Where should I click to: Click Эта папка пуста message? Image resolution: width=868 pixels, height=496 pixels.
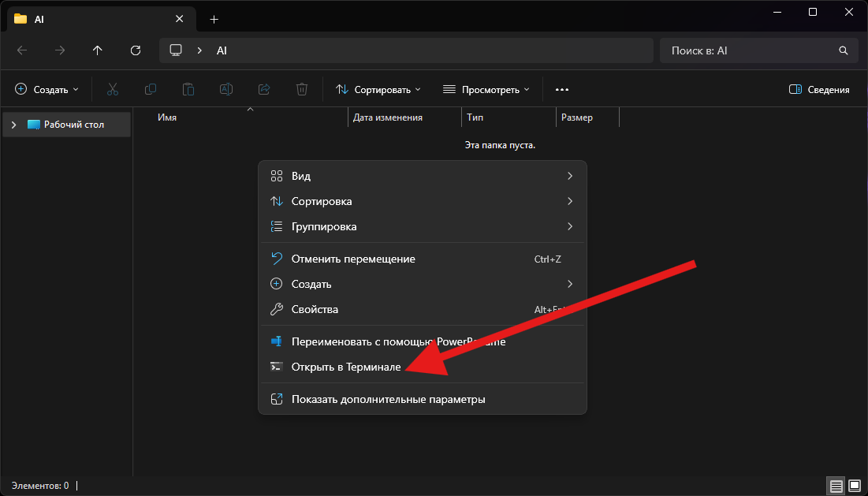(500, 145)
